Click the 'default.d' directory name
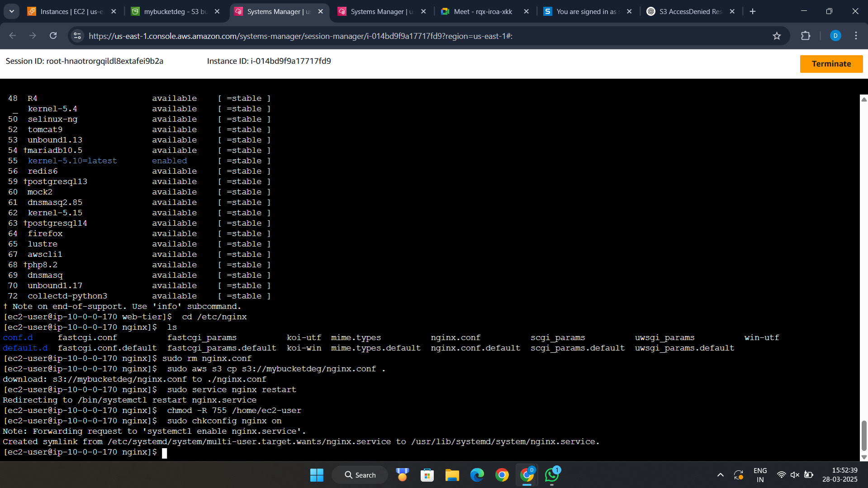 (x=25, y=348)
